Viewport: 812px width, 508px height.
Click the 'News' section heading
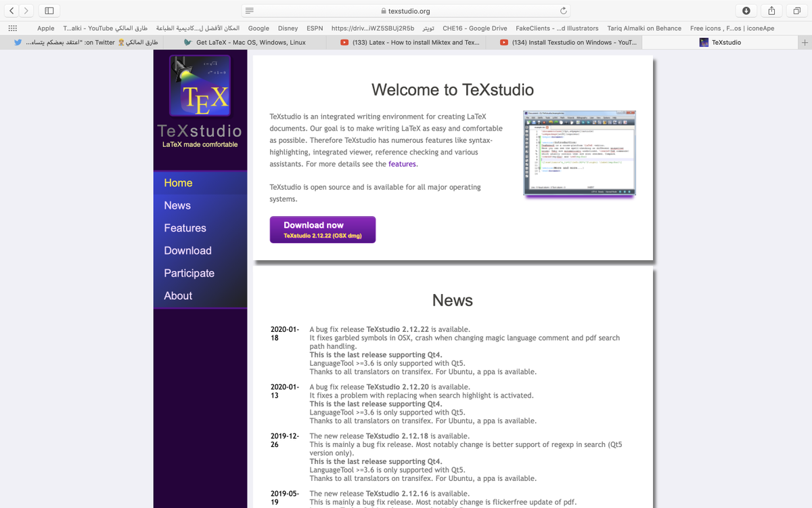point(453,300)
